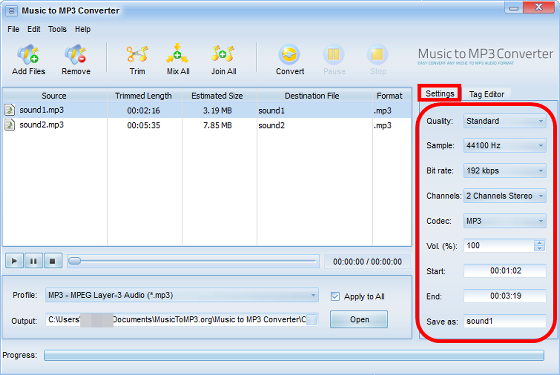
Task: Pause the audio preview player
Action: click(34, 261)
